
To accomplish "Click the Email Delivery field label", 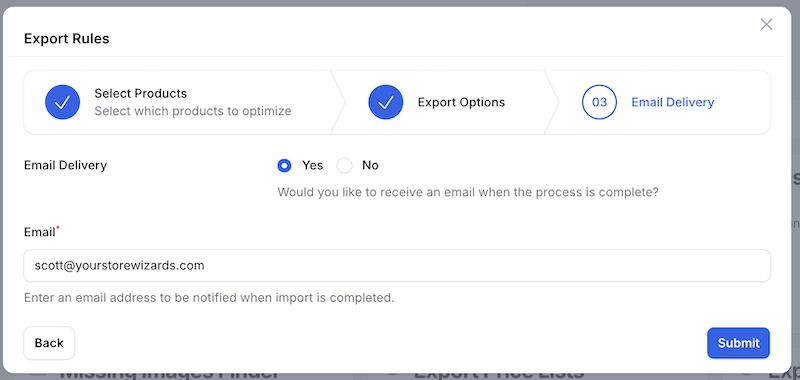I will [65, 165].
